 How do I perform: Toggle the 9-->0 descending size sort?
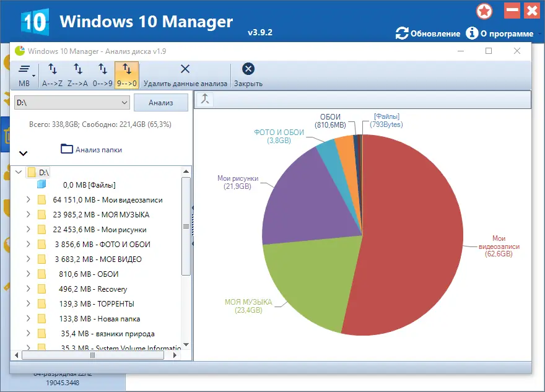pyautogui.click(x=127, y=75)
